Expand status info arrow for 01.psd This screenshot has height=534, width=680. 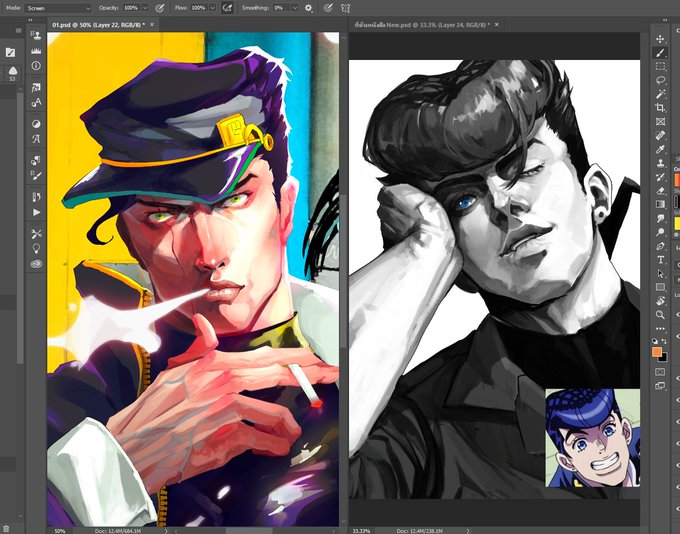click(166, 531)
